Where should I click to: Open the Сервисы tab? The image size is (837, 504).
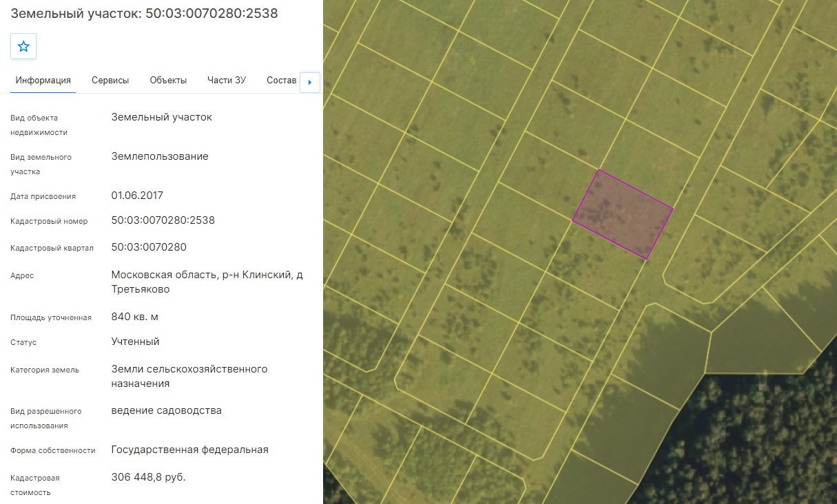pos(110,80)
